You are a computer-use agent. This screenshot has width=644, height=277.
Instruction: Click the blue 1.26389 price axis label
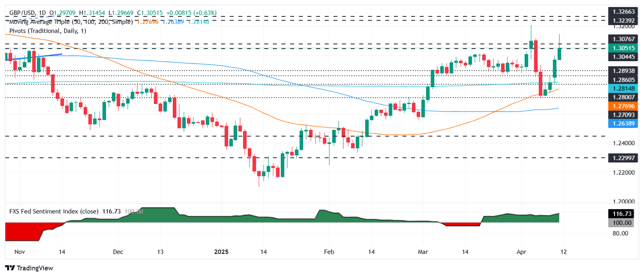623,123
